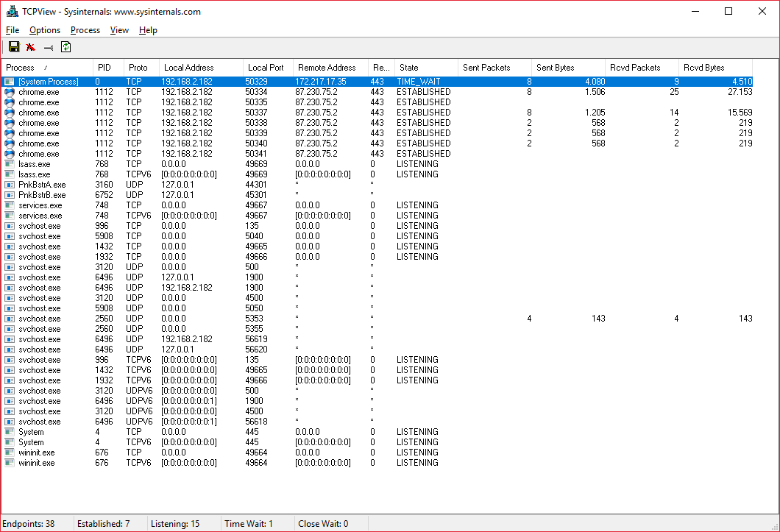Sort by the Remote Address column header
The height and width of the screenshot is (532, 780).
tap(331, 68)
